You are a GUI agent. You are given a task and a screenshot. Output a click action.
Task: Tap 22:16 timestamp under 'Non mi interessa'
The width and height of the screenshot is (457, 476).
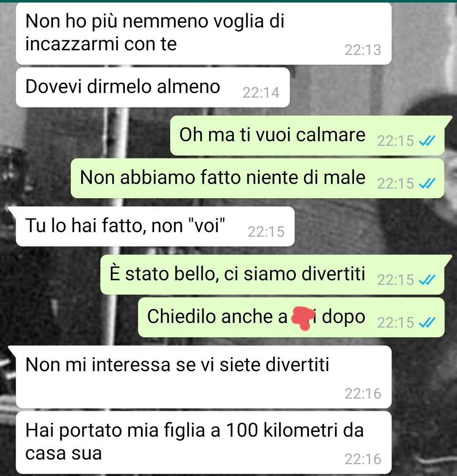coord(363,394)
